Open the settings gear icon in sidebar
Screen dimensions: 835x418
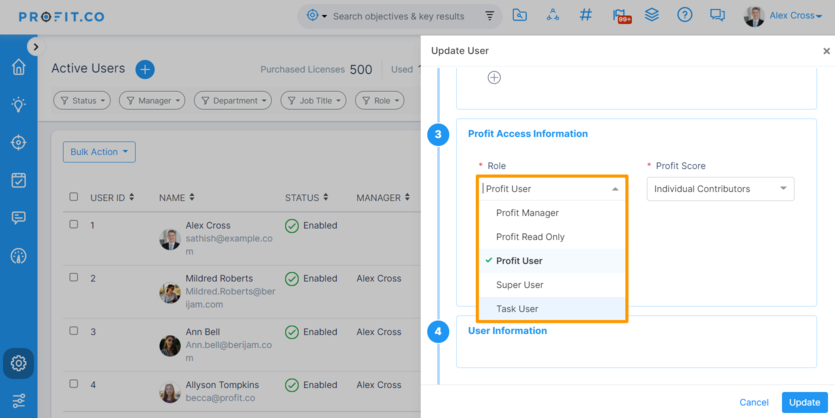[19, 363]
